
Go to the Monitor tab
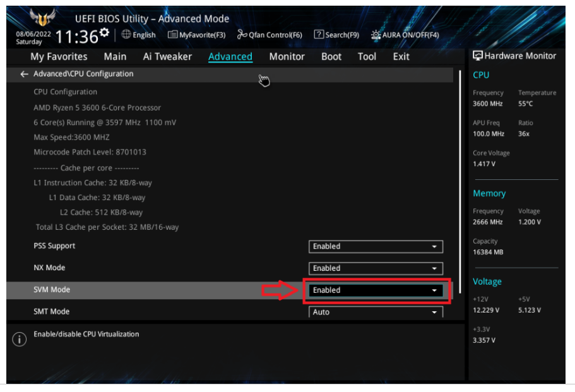(x=287, y=56)
